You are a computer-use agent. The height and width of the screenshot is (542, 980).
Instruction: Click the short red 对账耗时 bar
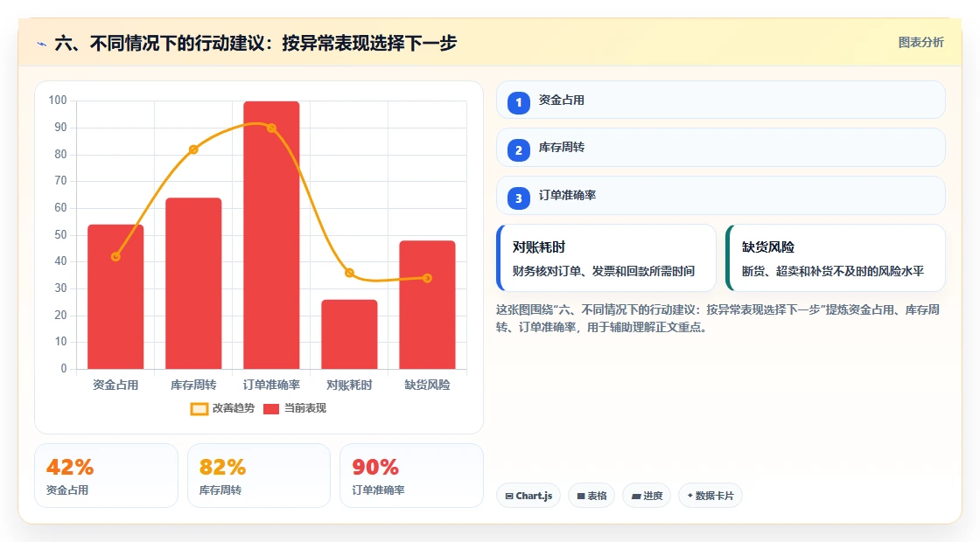point(349,334)
